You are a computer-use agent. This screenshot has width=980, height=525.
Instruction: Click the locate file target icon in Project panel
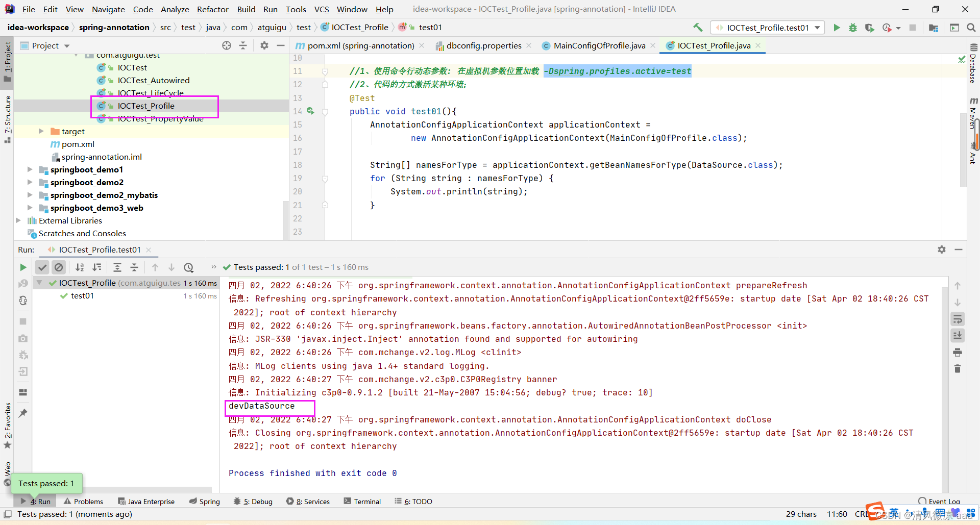tap(227, 46)
